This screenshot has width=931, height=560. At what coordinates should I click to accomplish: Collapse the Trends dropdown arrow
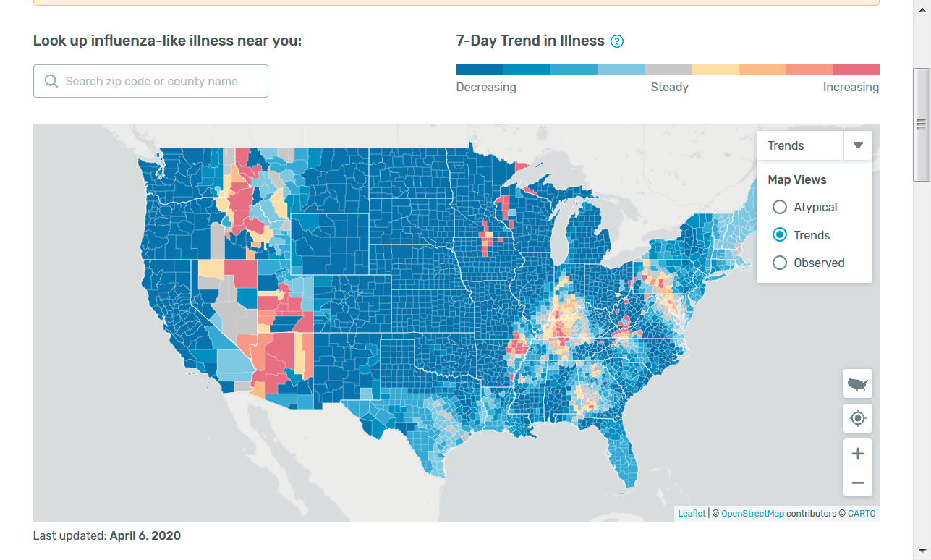coord(858,145)
